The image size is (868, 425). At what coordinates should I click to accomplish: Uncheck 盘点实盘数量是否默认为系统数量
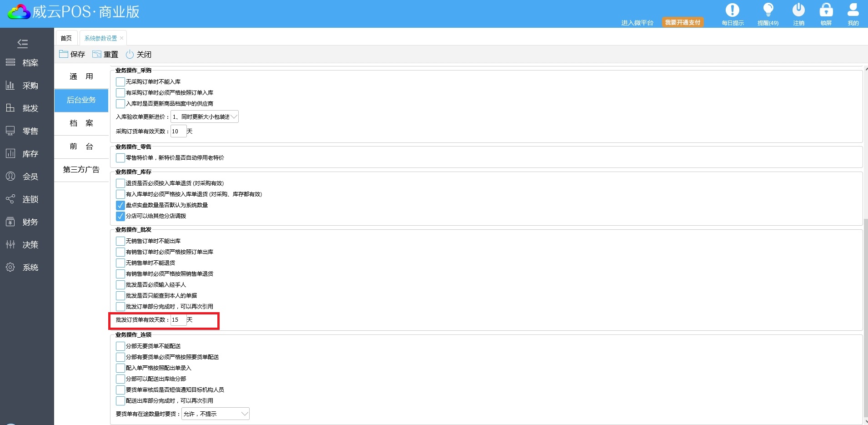coord(120,205)
